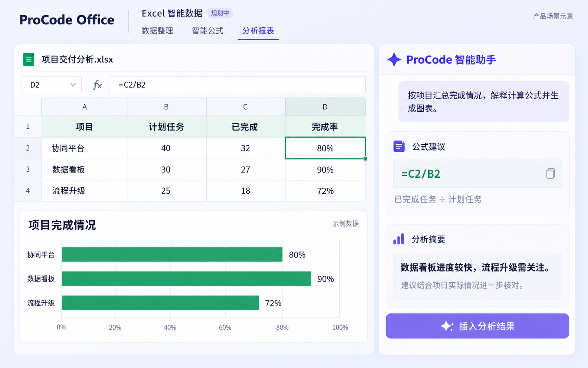
Task: Click the formula suggestion document icon
Action: coord(399,147)
